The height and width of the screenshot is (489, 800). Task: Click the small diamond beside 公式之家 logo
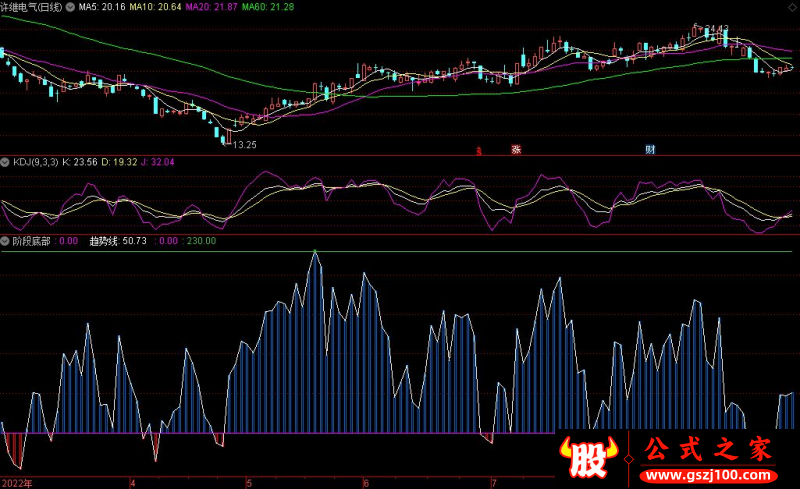pyautogui.click(x=629, y=458)
